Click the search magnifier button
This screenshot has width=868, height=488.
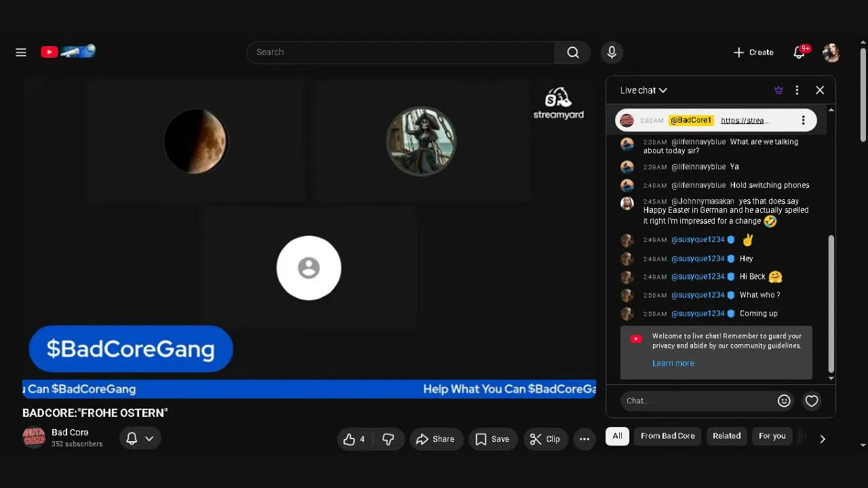[573, 52]
